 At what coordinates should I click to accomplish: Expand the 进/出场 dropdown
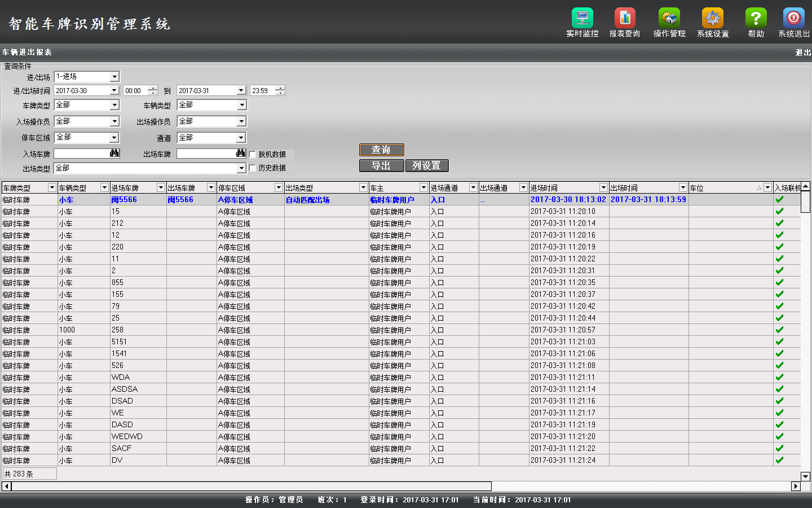click(x=114, y=77)
